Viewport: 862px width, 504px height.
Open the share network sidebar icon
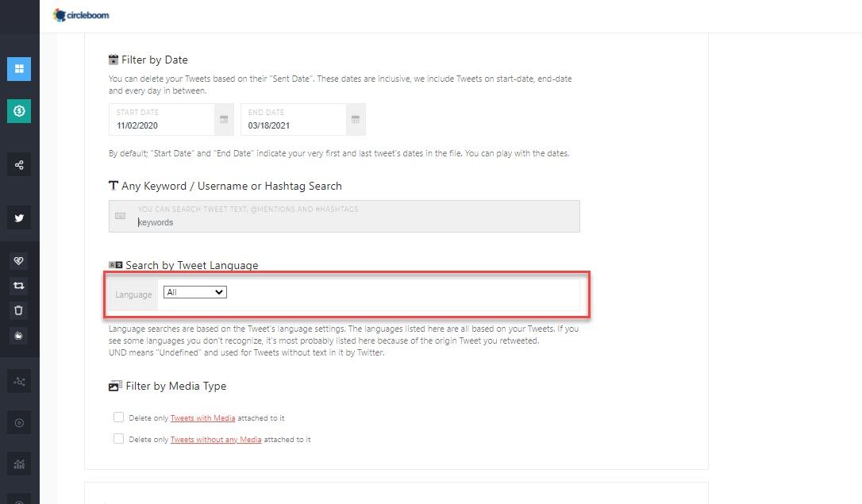[x=19, y=165]
